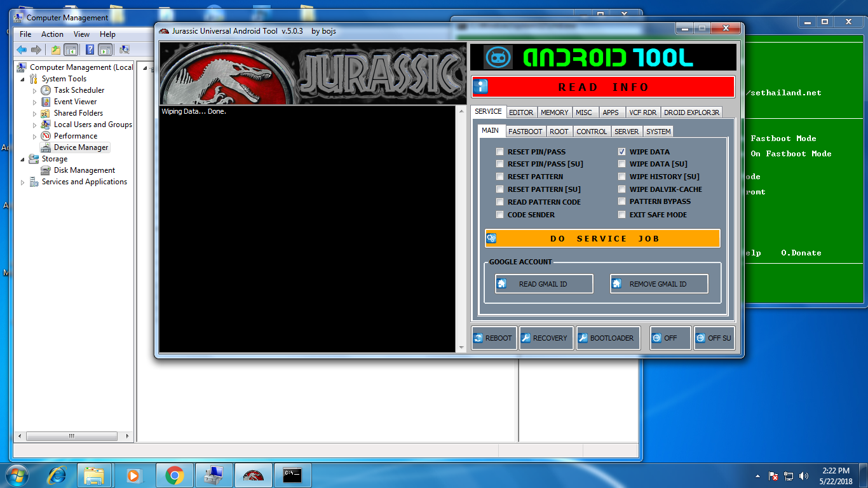868x488 pixels.
Task: Click the REBOOT button
Action: pyautogui.click(x=494, y=338)
